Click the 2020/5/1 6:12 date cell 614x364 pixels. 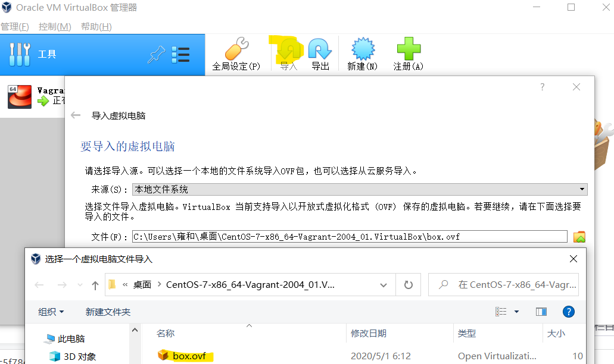381,356
